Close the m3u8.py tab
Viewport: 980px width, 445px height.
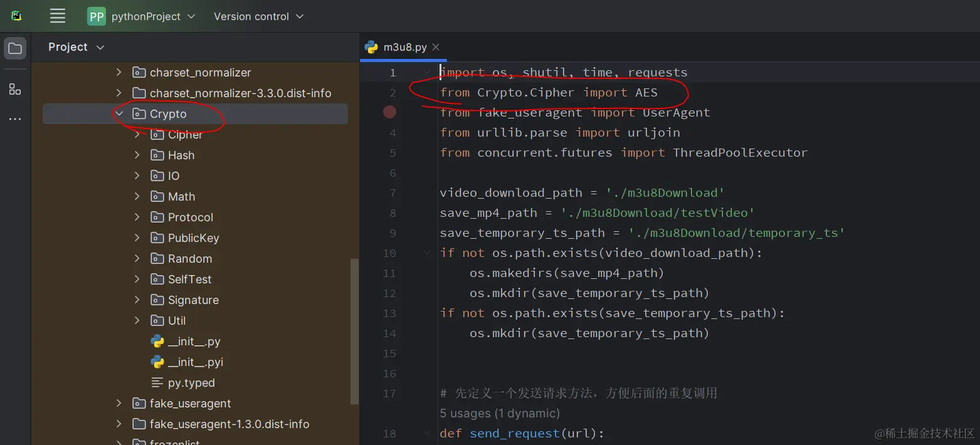[436, 47]
